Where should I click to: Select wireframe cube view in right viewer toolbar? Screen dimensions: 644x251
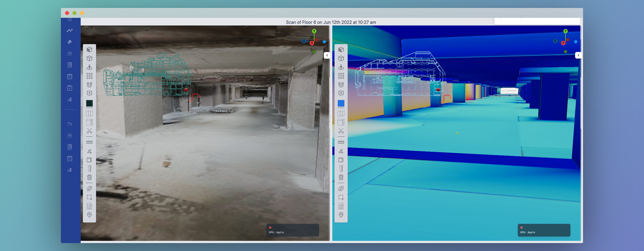[341, 58]
